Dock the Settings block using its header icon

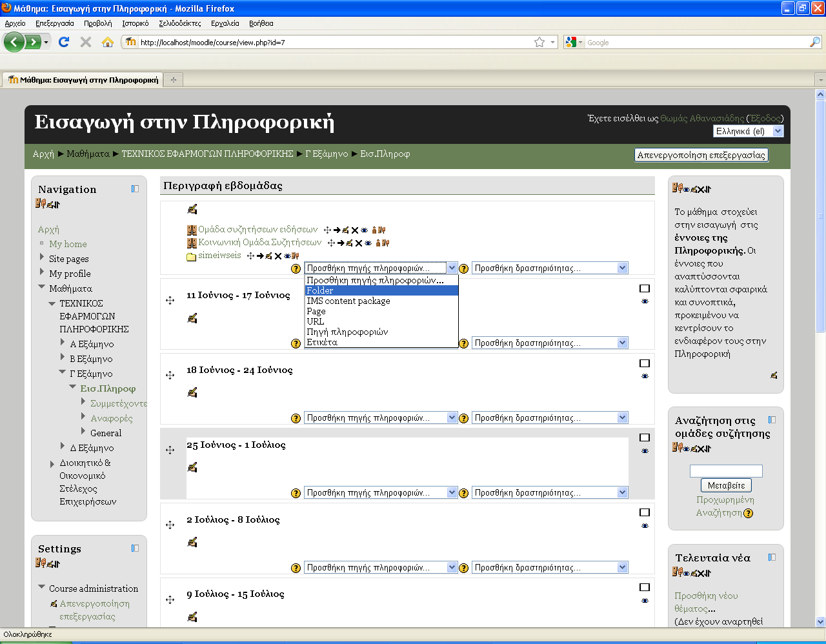pyautogui.click(x=135, y=548)
